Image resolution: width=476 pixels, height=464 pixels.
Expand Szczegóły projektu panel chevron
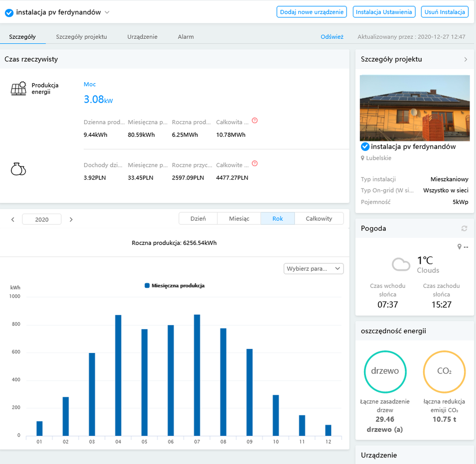coord(465,59)
